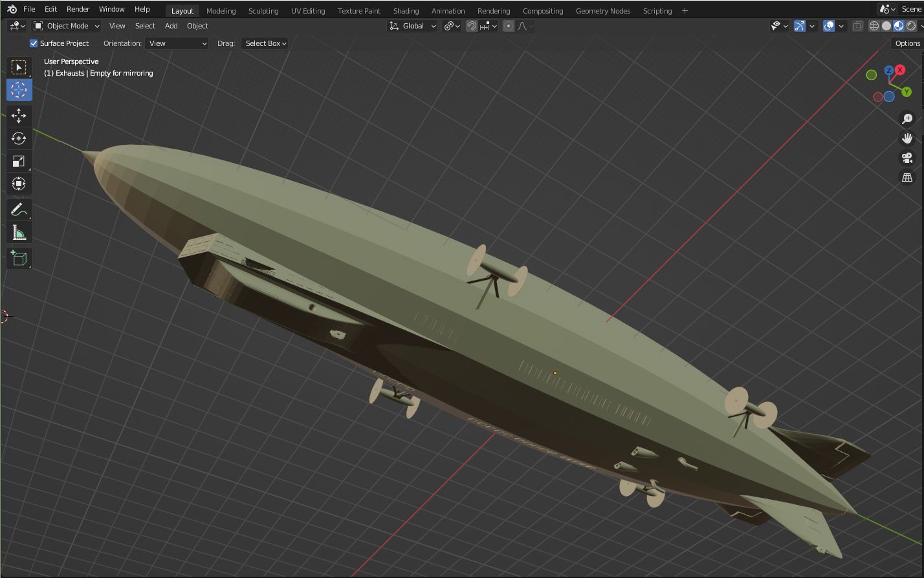Switch to solid shading mode
This screenshot has width=924, height=578.
[886, 26]
